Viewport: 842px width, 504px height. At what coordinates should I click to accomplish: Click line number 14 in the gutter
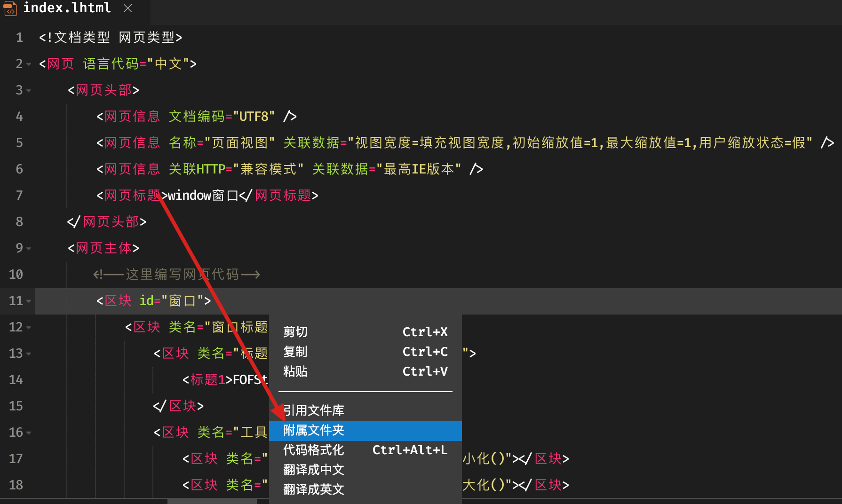[16, 380]
